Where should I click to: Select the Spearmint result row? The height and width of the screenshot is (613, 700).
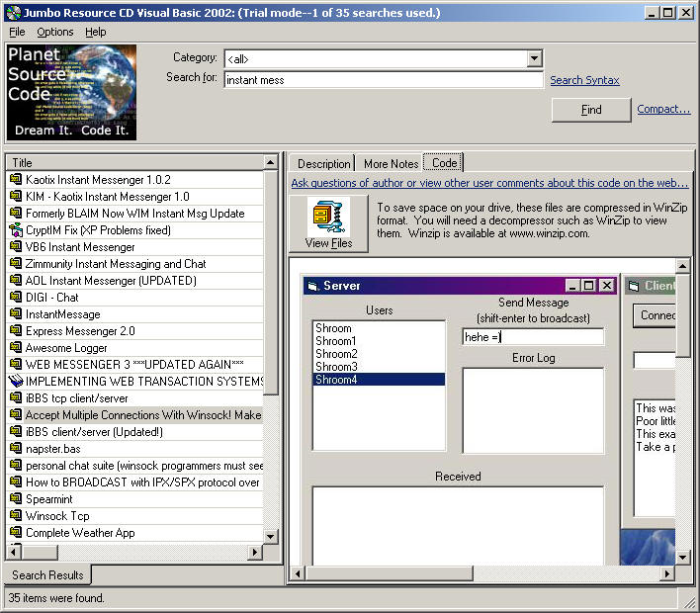[x=134, y=499]
